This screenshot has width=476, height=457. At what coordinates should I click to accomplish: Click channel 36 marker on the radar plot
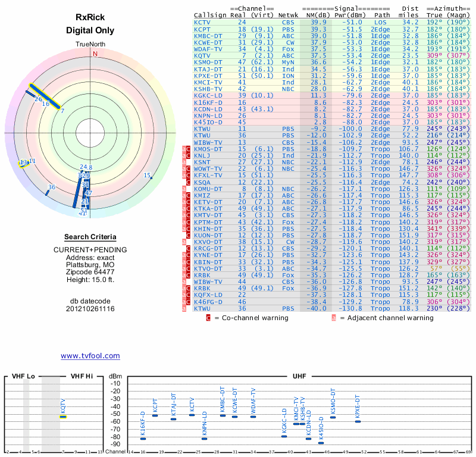coord(47,193)
